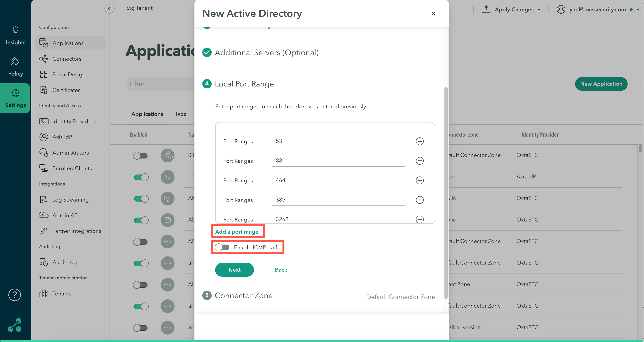Disable the second application's Enabled switch
The width and height of the screenshot is (644, 342).
pyautogui.click(x=141, y=177)
